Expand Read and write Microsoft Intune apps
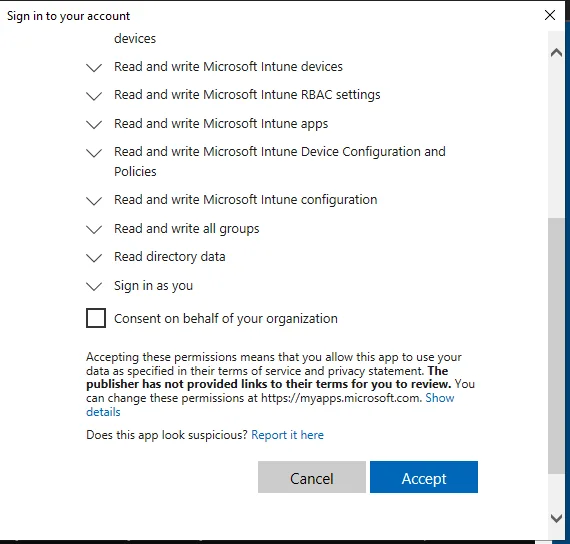 tap(94, 125)
